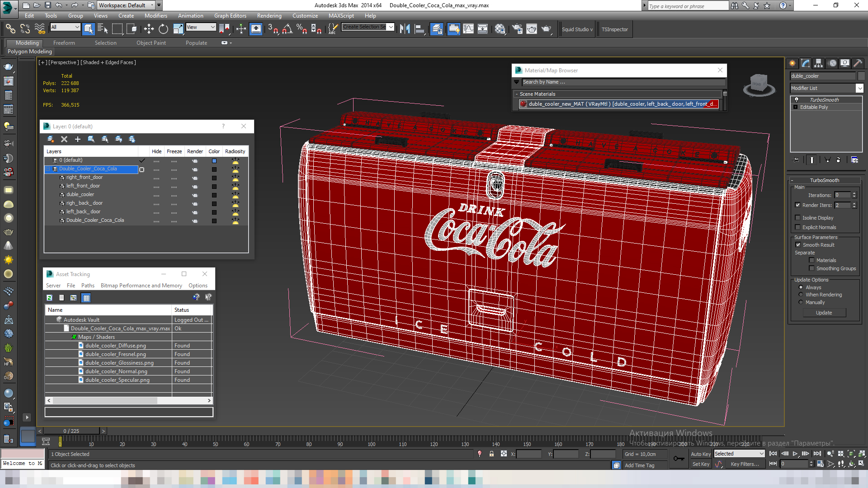Screen dimensions: 868x488
Task: Open the MAXScript menu
Action: coord(341,16)
